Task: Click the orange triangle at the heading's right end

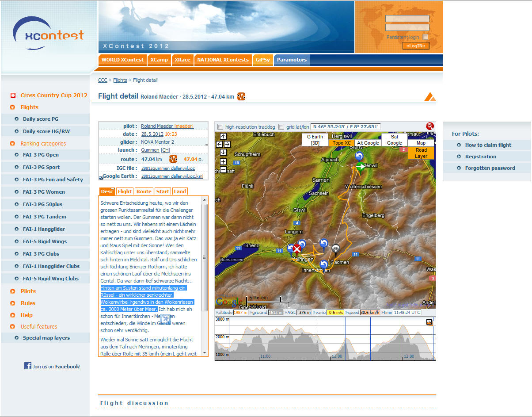Action: click(x=430, y=96)
